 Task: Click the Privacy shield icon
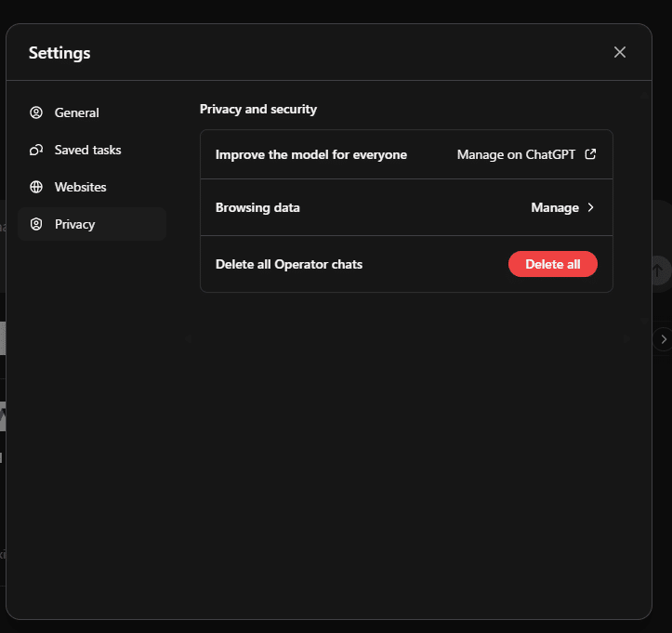tap(36, 224)
